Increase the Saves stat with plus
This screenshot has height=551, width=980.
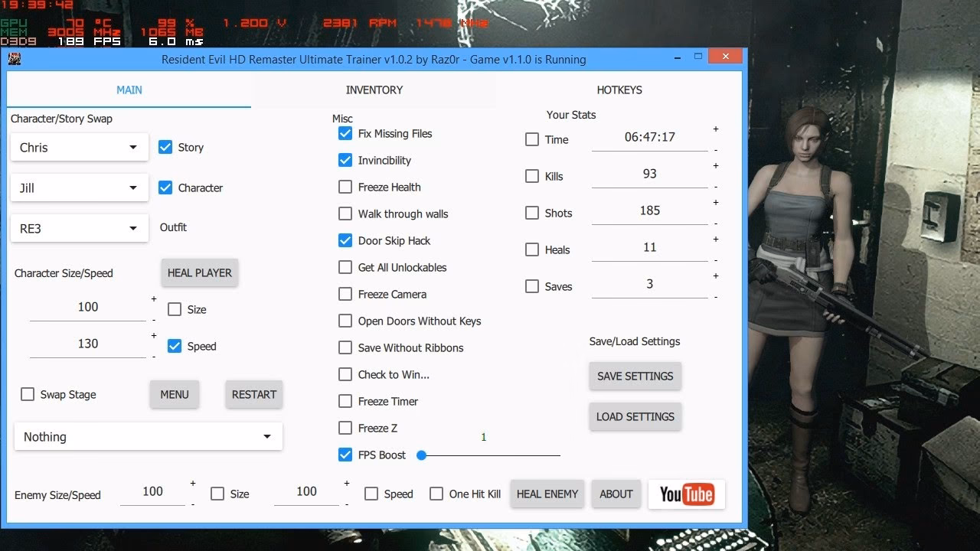point(716,276)
